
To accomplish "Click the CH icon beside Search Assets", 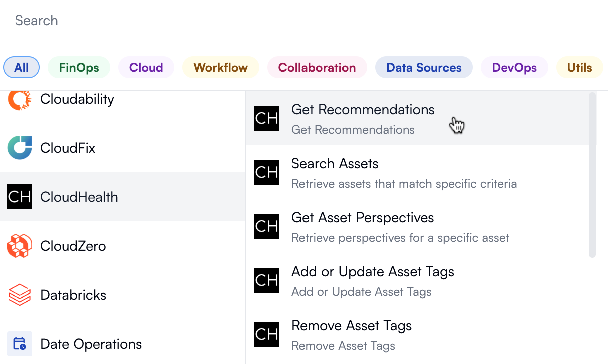I will pyautogui.click(x=267, y=173).
